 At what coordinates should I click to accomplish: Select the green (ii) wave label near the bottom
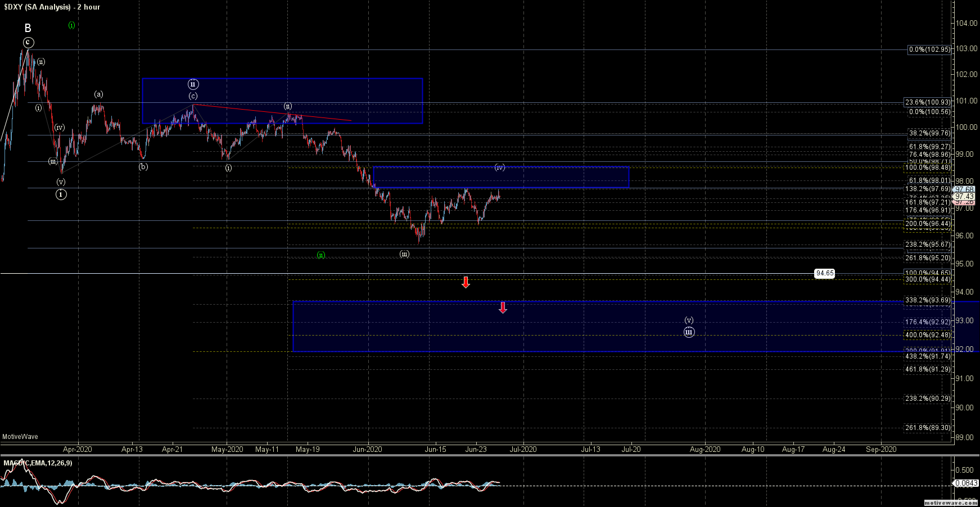320,255
